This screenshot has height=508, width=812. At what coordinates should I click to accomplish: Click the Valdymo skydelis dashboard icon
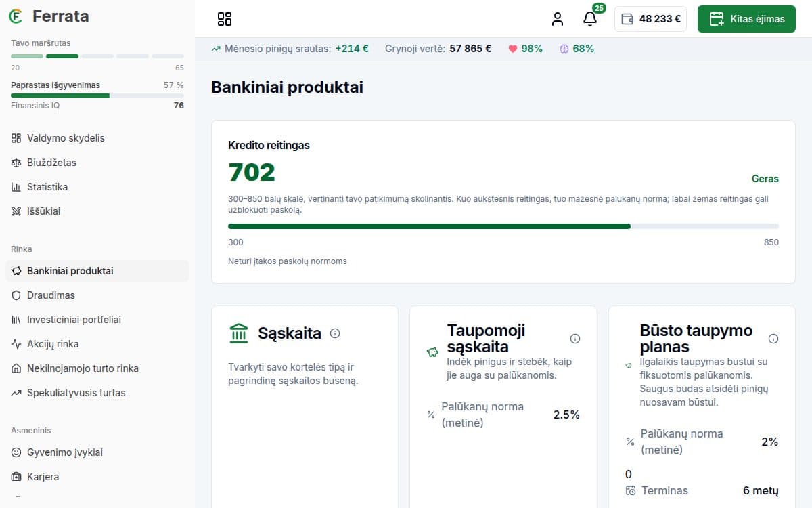[x=16, y=138]
